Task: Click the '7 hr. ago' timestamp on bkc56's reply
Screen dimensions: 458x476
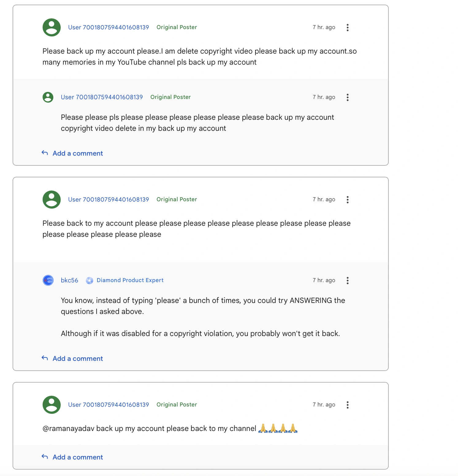Action: tap(324, 280)
